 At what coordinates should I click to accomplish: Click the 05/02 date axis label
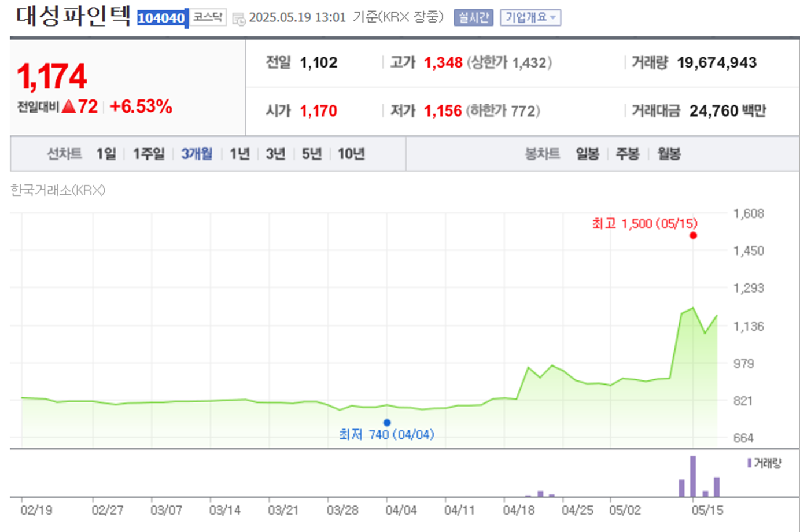coord(625,511)
